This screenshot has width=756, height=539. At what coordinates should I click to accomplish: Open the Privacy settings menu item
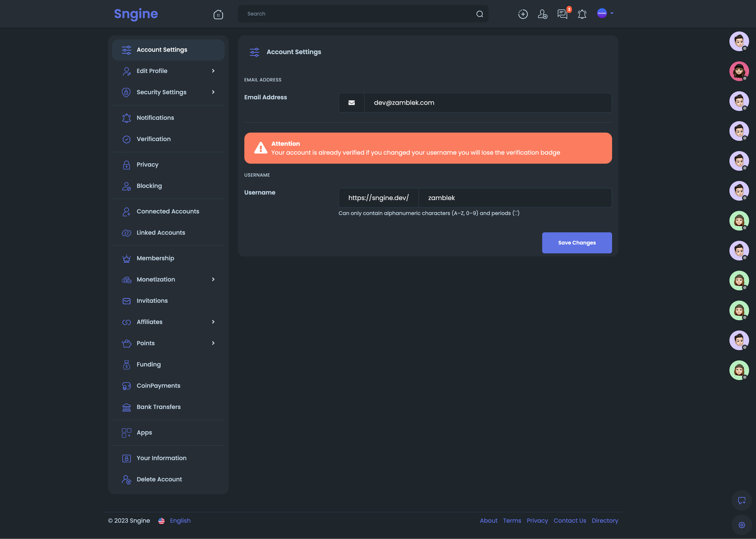(147, 164)
